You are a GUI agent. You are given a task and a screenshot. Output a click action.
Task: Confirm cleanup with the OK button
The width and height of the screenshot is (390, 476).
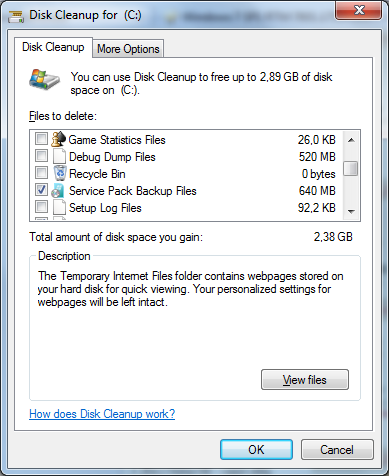(x=256, y=450)
